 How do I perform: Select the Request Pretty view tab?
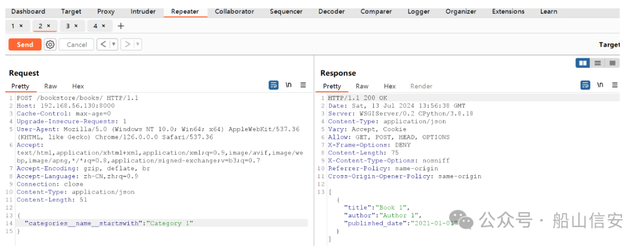point(20,86)
